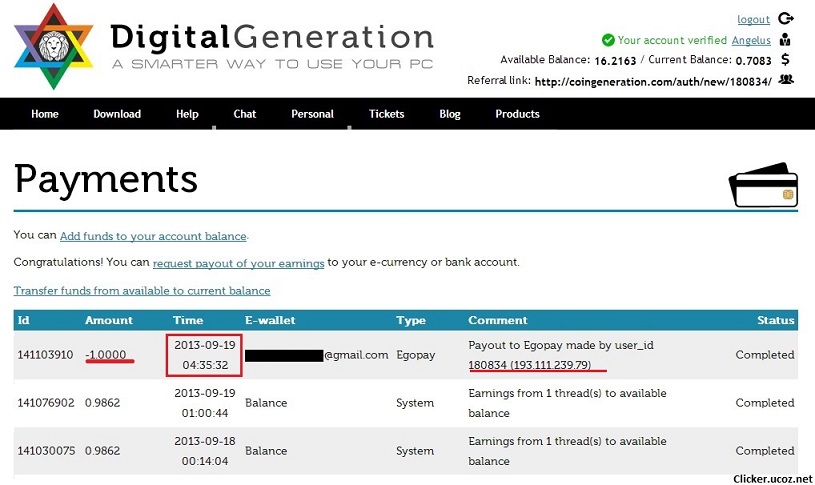This screenshot has height=485, width=815.
Task: Click the referral link URL text
Action: click(x=653, y=81)
